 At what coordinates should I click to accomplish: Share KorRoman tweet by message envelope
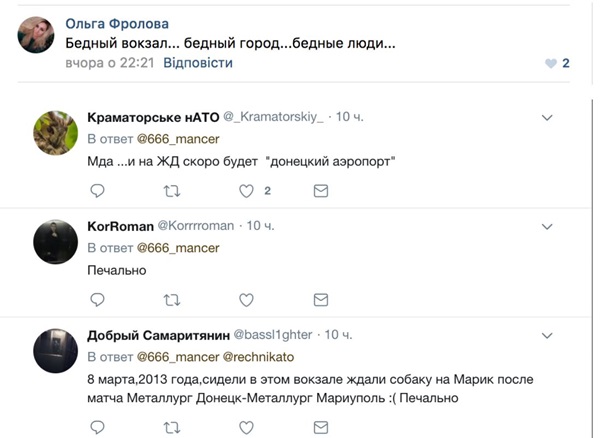tap(321, 299)
